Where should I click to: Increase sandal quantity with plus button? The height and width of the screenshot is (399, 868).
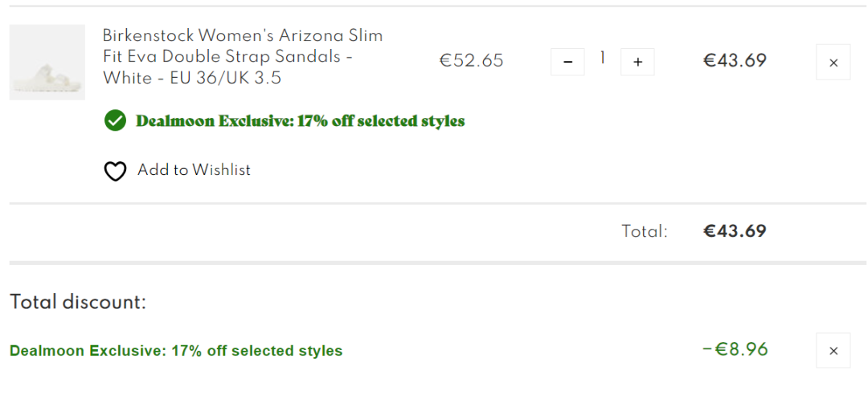tap(637, 62)
